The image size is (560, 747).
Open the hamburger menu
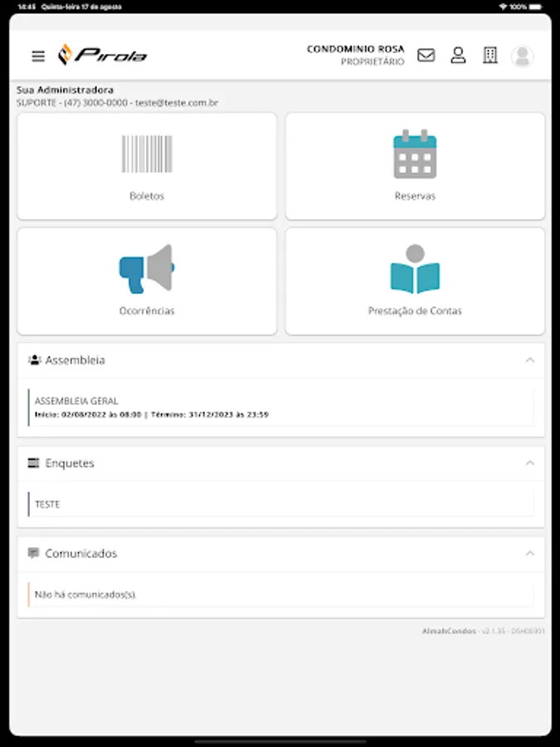click(x=38, y=56)
